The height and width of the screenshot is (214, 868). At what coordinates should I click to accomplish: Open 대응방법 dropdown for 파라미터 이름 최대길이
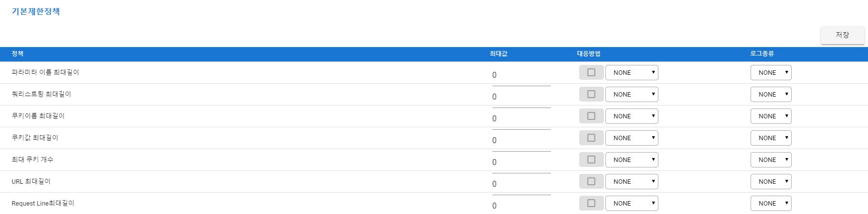[632, 73]
